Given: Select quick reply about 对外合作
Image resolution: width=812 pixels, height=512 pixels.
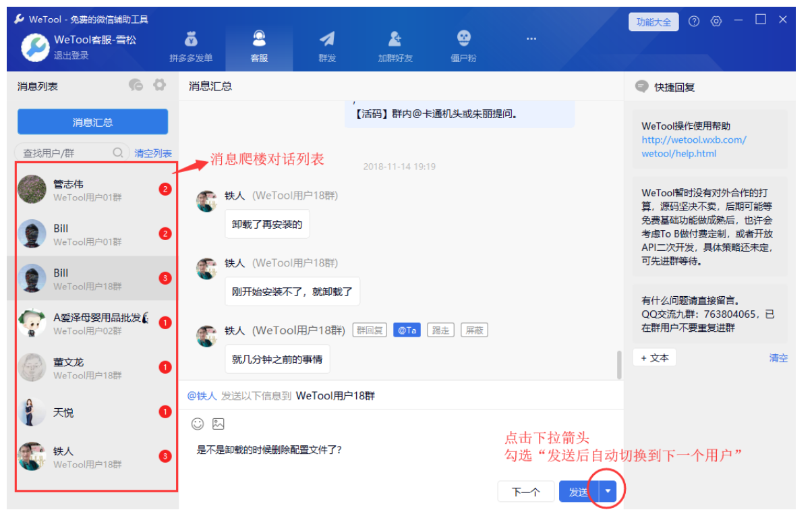Looking at the screenshot, I should coord(709,227).
